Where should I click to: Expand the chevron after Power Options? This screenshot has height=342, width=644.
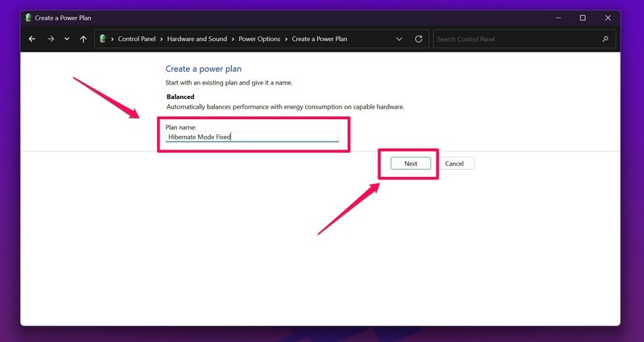pos(286,39)
